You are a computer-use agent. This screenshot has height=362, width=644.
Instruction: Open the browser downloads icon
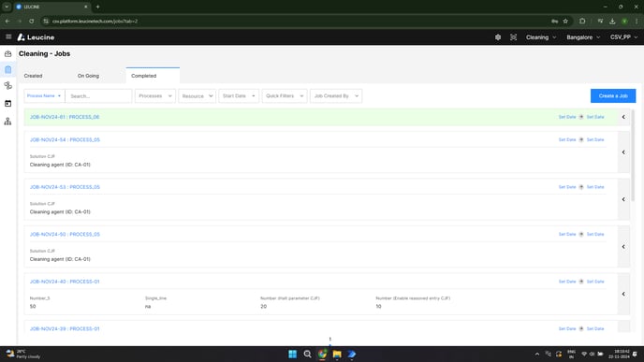pyautogui.click(x=612, y=21)
